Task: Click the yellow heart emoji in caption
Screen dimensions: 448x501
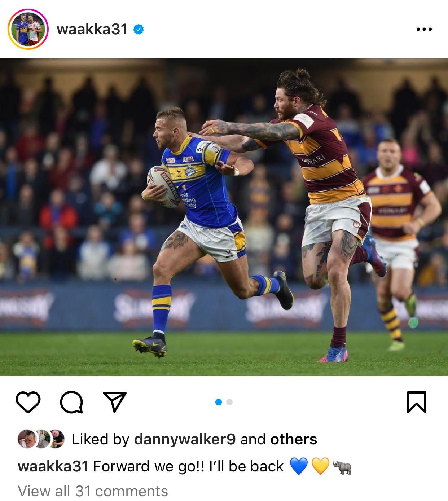Action: 320,466
